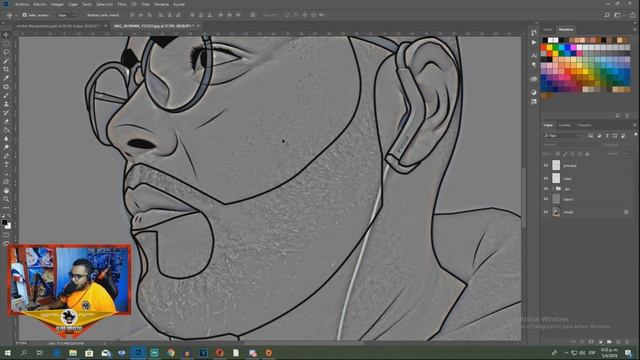640x360 pixels.
Task: Click the Photoshop search icon
Action: [x=607, y=15]
